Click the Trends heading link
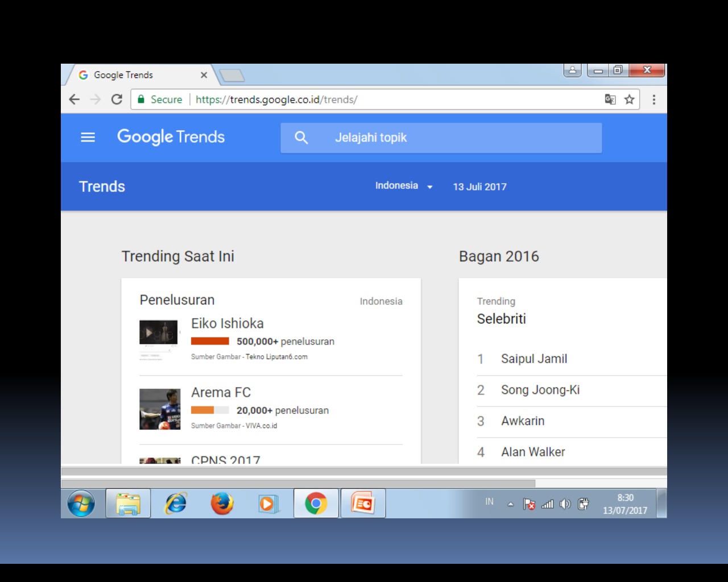The height and width of the screenshot is (582, 728). pos(102,186)
